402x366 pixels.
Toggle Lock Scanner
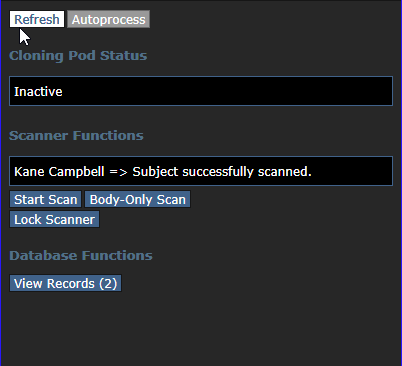point(54,219)
